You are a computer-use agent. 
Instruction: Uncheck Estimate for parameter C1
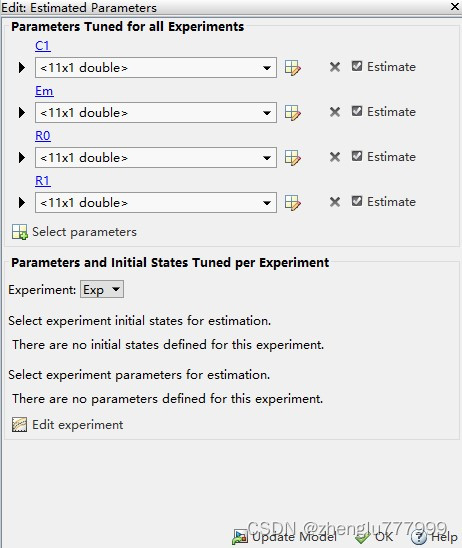click(x=357, y=66)
